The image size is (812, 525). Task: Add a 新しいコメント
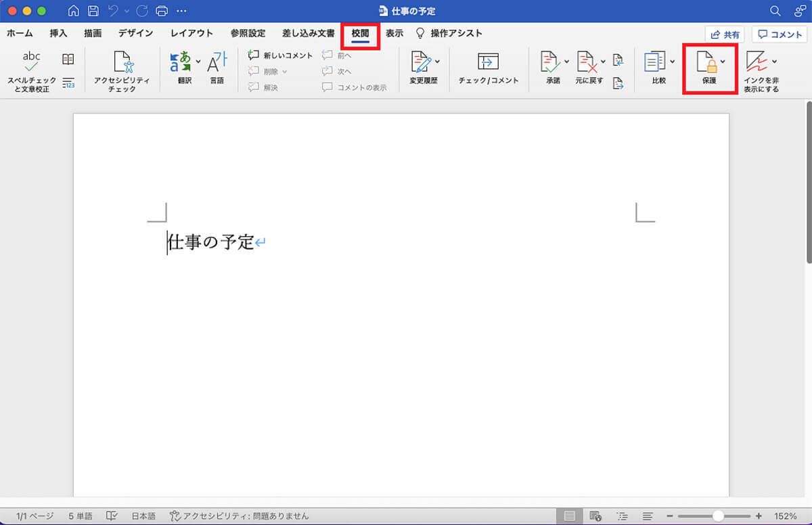pos(280,55)
